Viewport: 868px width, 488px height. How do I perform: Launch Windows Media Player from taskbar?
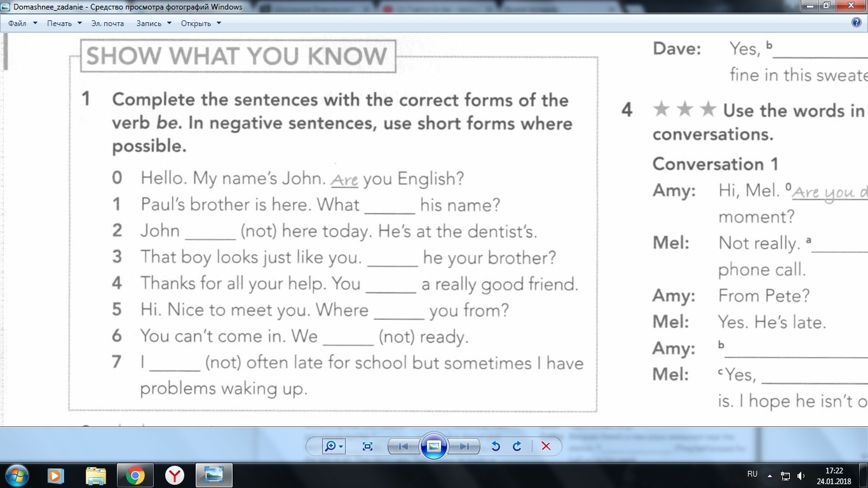point(56,475)
